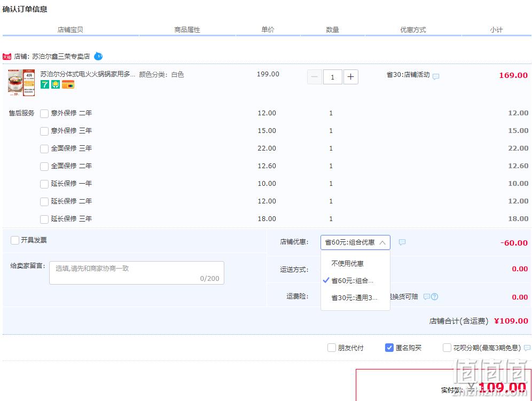Viewport: 532px width, 401px height.
Task: Click the green 7-day return badge
Action: 45,84
